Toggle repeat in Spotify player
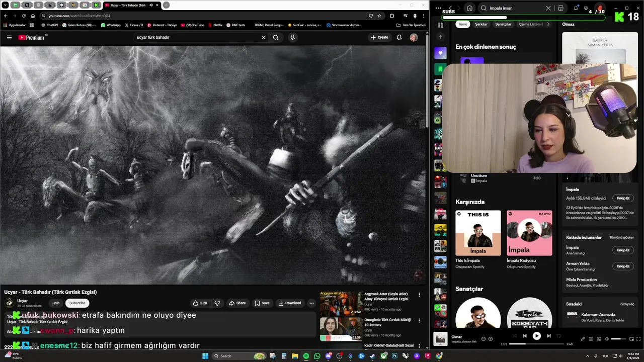Viewport: 644px width, 362px height. [559, 336]
